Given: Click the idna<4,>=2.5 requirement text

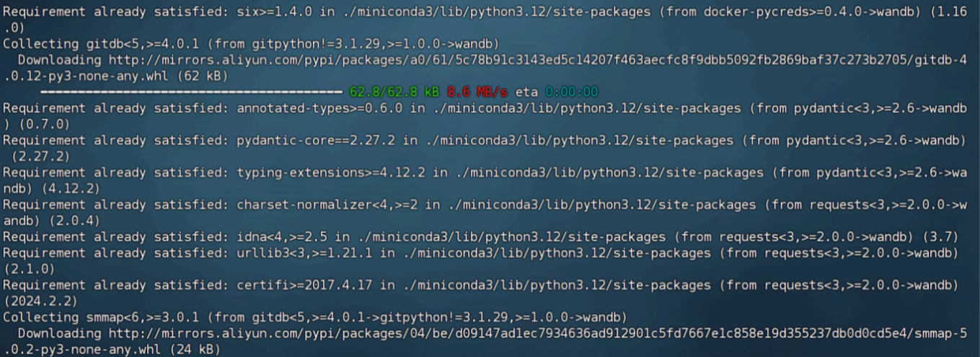Looking at the screenshot, I should (x=282, y=237).
